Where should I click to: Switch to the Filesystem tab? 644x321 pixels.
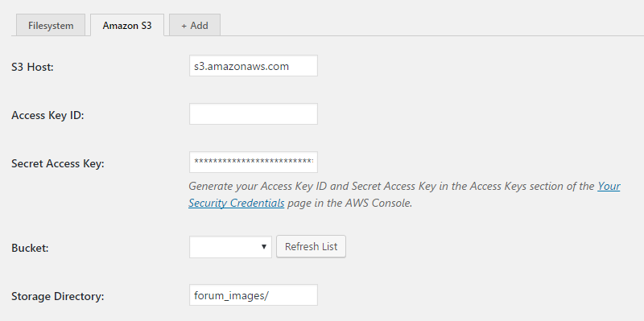51,25
